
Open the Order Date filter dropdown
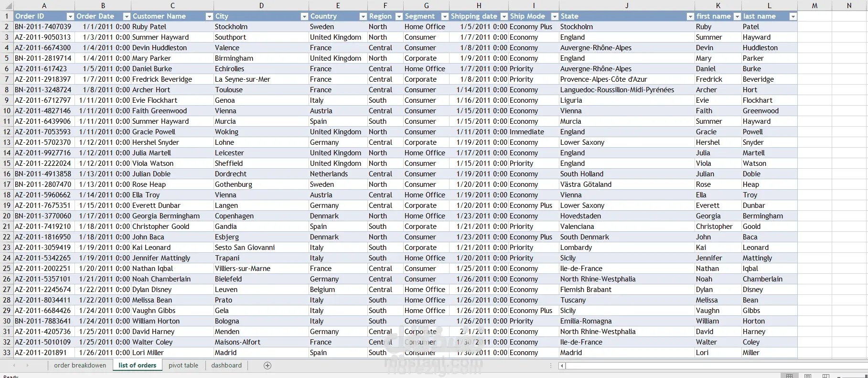127,16
